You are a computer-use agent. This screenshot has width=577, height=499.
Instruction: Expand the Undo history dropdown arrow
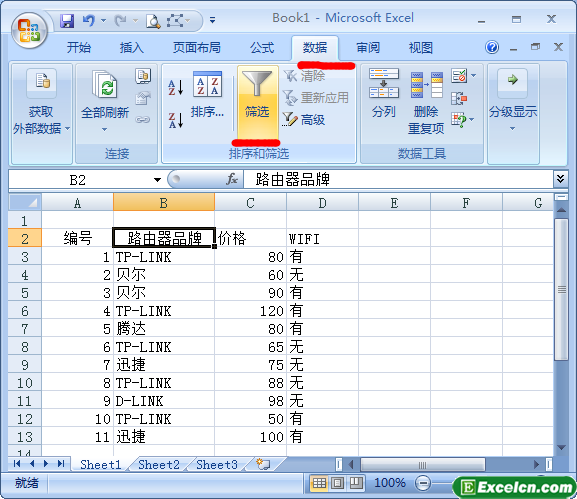pyautogui.click(x=103, y=21)
